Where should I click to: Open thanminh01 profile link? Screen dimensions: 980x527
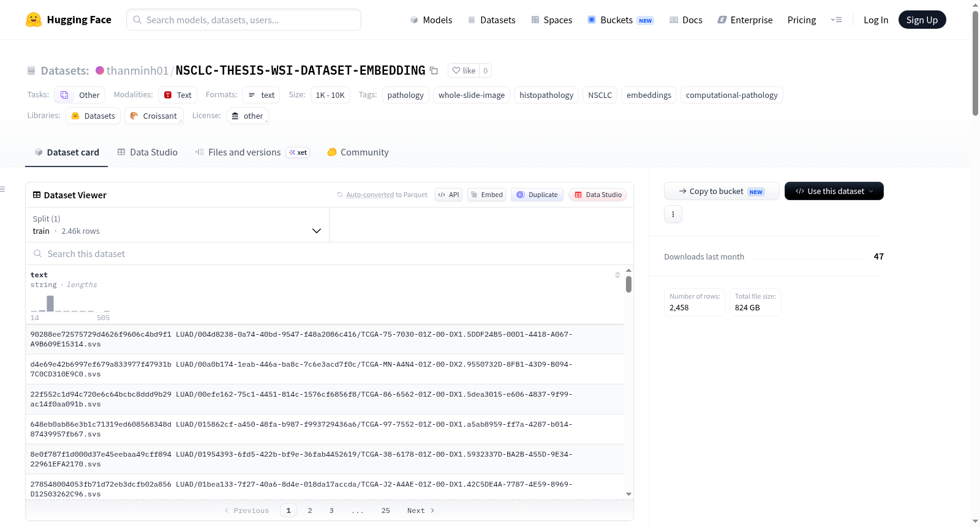[137, 70]
